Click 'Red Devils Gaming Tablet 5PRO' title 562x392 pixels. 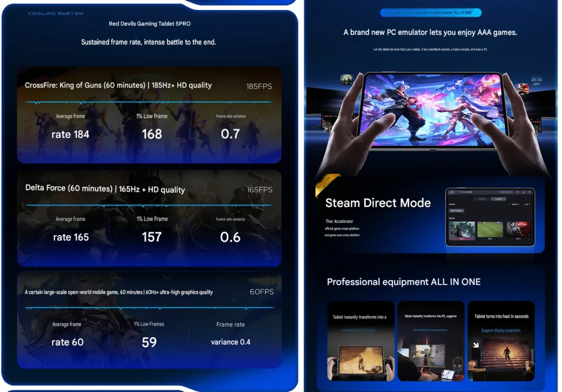click(x=149, y=24)
